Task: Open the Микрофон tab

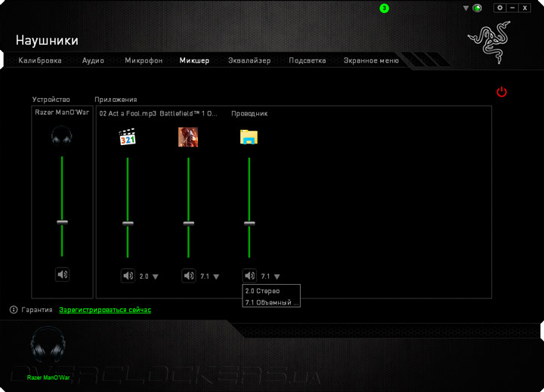Action: pyautogui.click(x=144, y=60)
